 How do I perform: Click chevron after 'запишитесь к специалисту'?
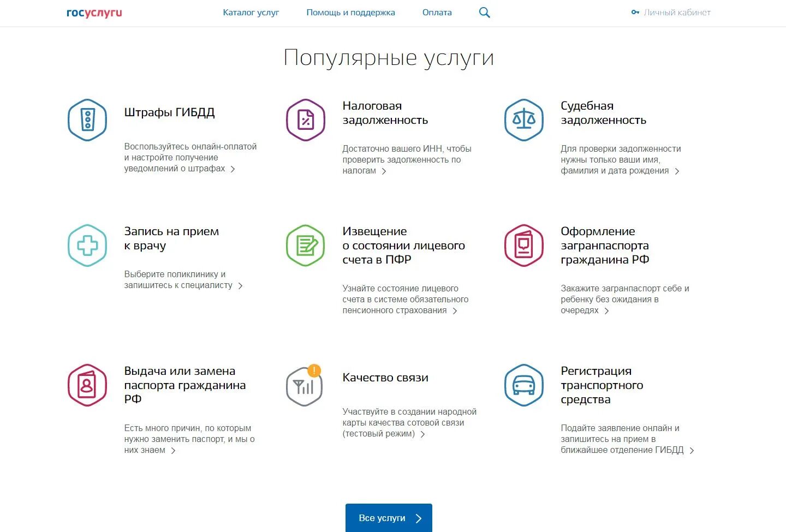click(240, 286)
